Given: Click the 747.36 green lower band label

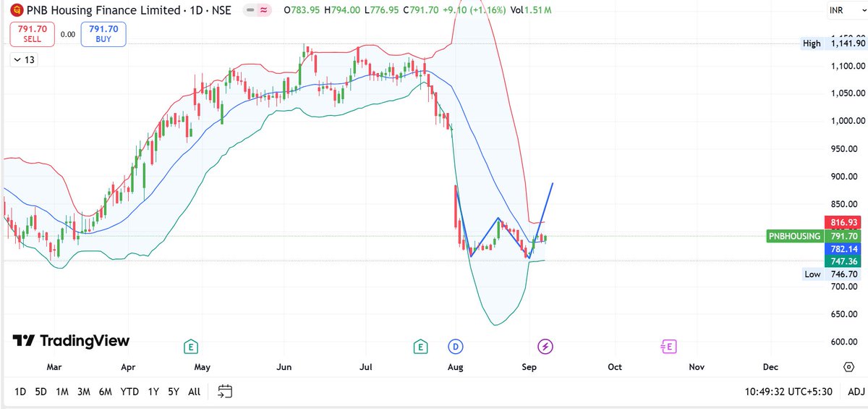Looking at the screenshot, I should [x=844, y=261].
